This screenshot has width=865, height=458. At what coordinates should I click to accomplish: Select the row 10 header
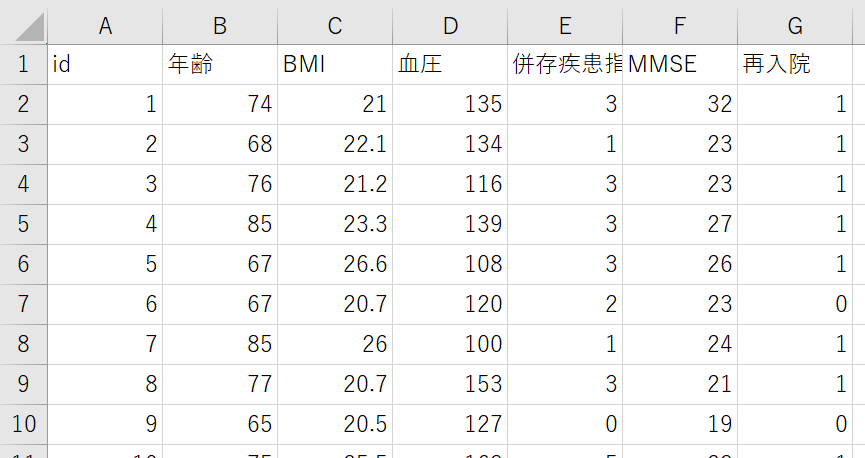click(23, 424)
